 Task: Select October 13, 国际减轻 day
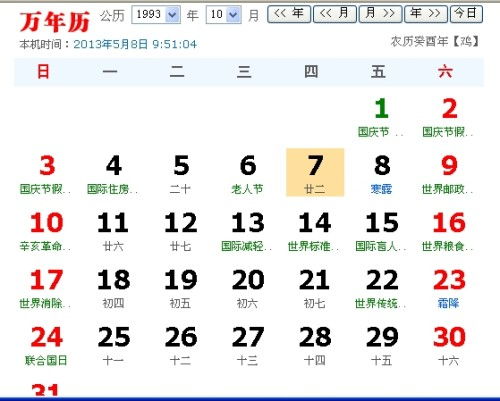pyautogui.click(x=248, y=232)
